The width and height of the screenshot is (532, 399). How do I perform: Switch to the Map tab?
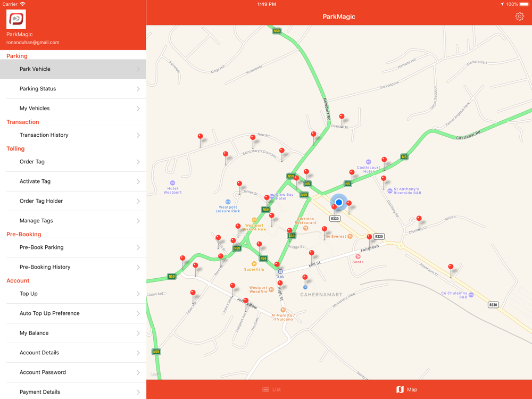pyautogui.click(x=407, y=389)
